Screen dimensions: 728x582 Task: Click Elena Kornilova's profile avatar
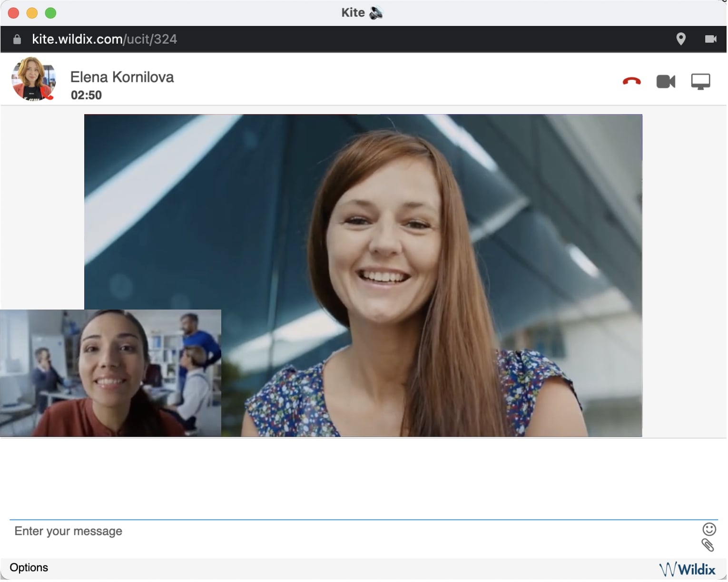(x=33, y=79)
